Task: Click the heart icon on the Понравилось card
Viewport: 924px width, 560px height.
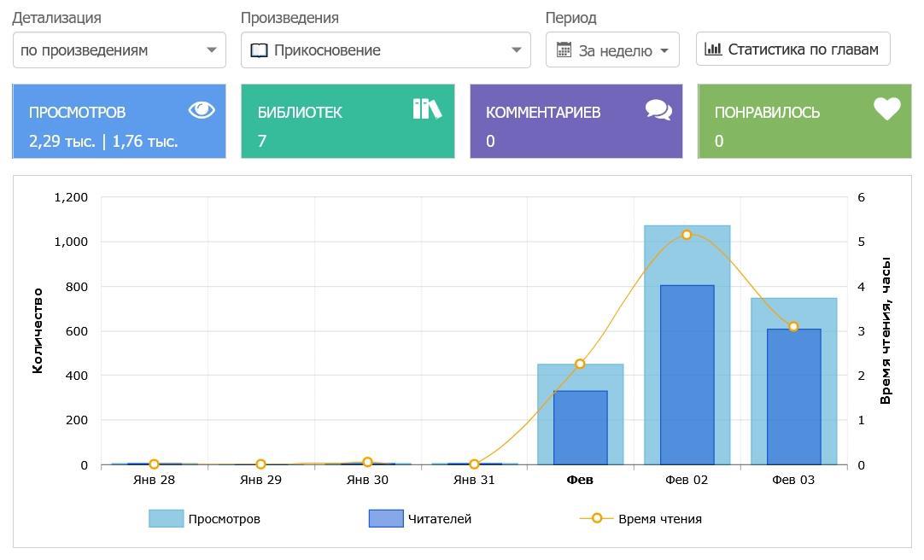Action: point(887,109)
